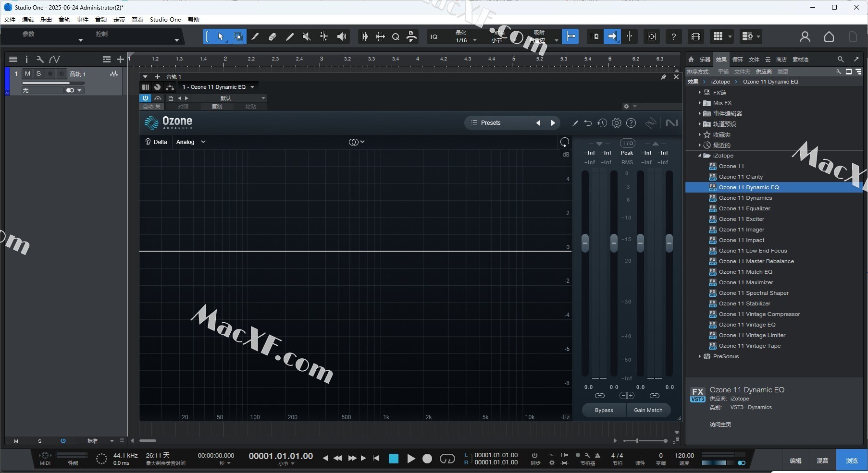Expand the Mix FX folder

click(x=699, y=103)
